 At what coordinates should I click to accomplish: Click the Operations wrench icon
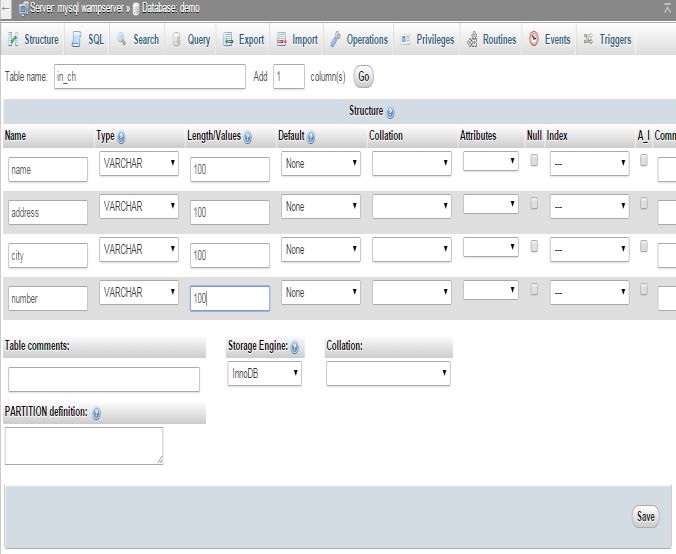[335, 39]
